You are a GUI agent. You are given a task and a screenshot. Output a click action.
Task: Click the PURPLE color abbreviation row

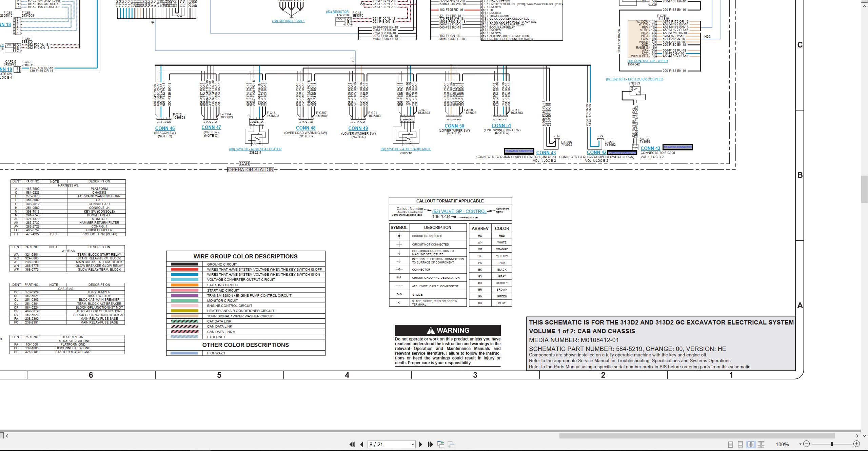pyautogui.click(x=490, y=283)
